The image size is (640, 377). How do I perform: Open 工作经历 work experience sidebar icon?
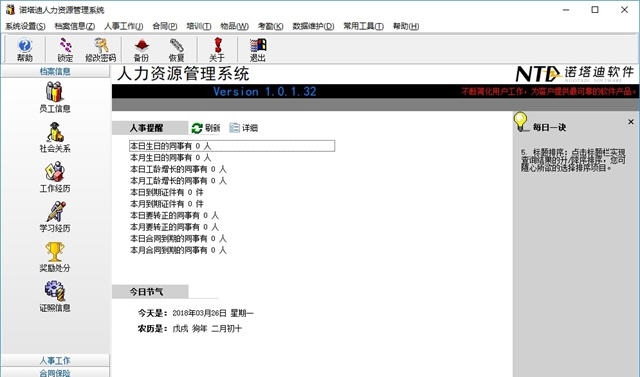[x=55, y=177]
